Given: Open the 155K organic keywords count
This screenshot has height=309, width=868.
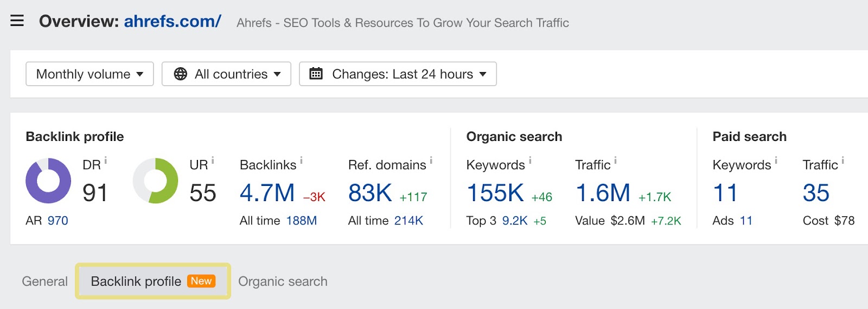Looking at the screenshot, I should coord(495,193).
